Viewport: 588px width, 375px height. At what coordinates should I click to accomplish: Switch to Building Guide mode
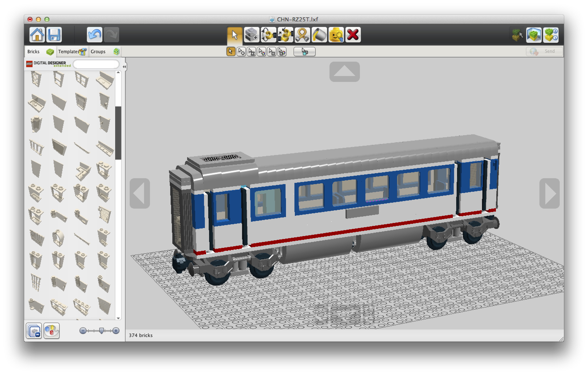(x=551, y=35)
